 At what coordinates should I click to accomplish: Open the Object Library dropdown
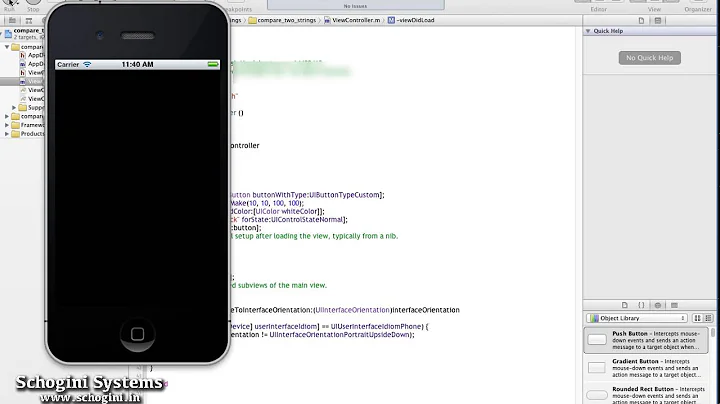[637, 318]
